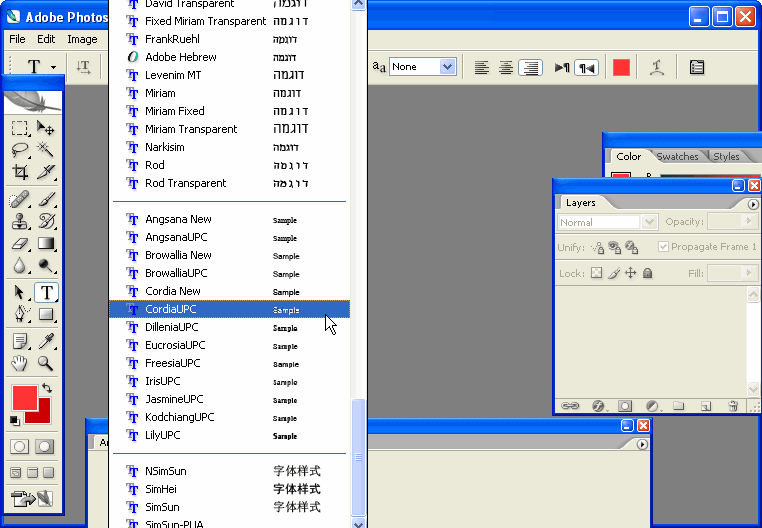This screenshot has width=762, height=528.
Task: Select the Lasso tool
Action: click(19, 150)
